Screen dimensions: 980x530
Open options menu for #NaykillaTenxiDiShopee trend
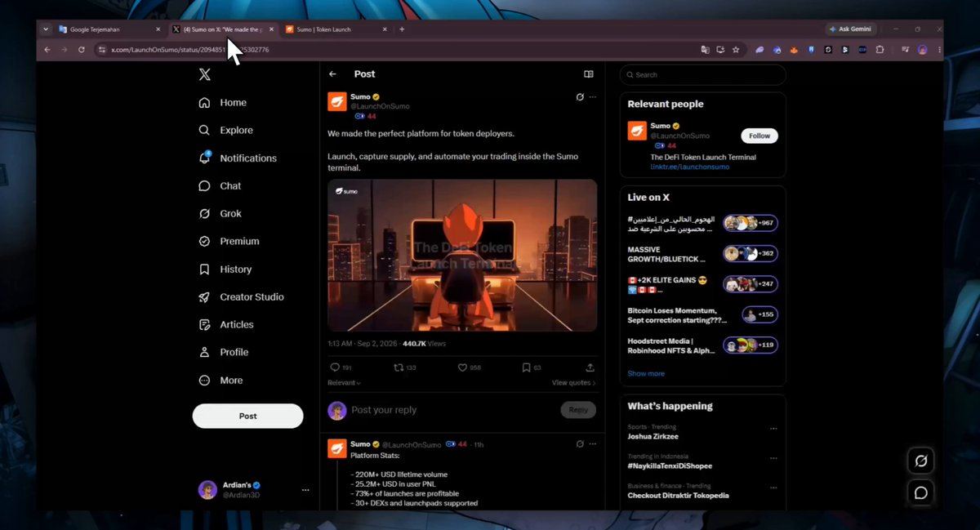click(x=773, y=458)
